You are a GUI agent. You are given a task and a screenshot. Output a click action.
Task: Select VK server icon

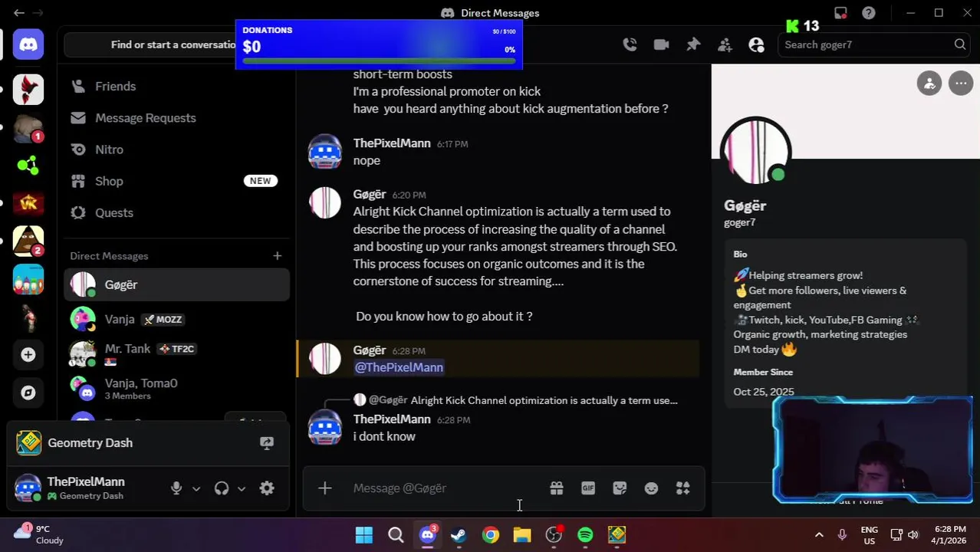point(28,203)
